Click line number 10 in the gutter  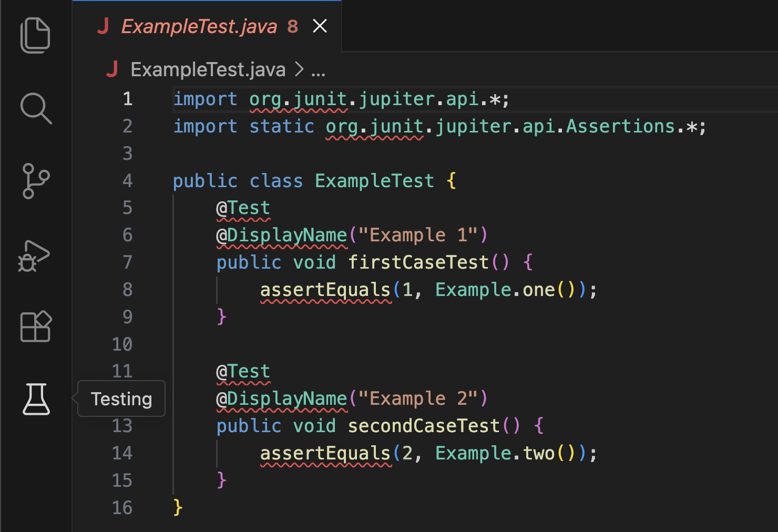point(122,344)
